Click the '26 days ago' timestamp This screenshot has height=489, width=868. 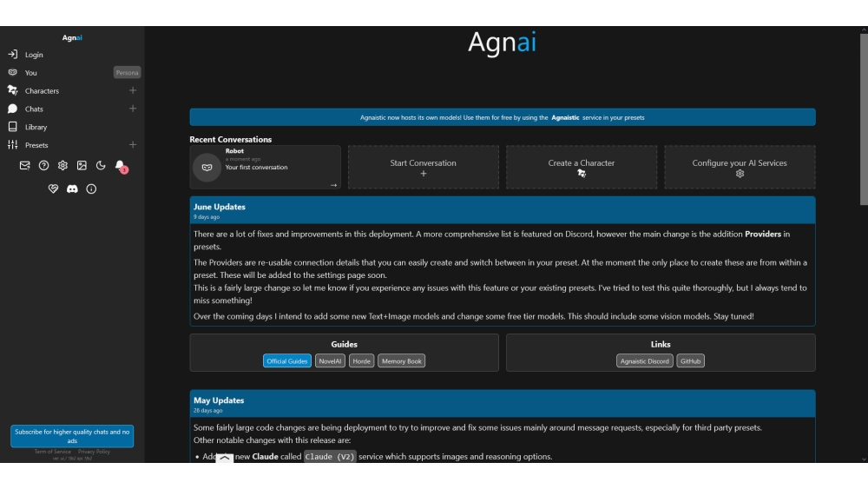tap(207, 410)
